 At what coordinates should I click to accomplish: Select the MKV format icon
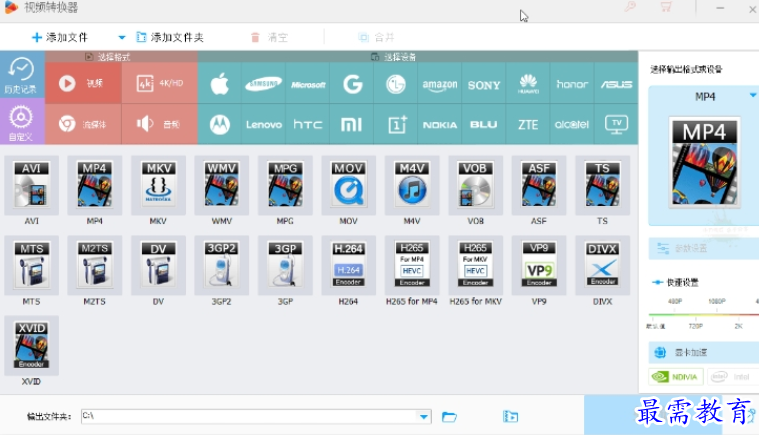(158, 185)
